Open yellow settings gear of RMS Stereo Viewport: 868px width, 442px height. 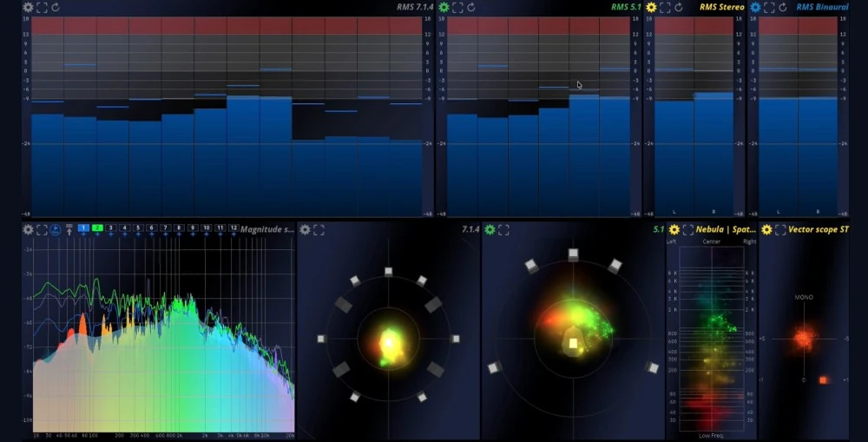click(x=651, y=7)
